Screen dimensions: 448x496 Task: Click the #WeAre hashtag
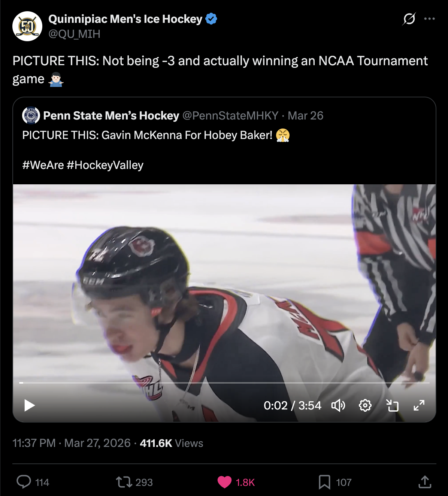point(43,165)
